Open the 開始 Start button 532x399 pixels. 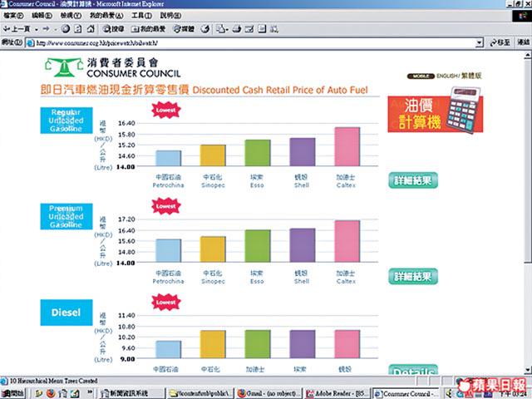pyautogui.click(x=13, y=393)
